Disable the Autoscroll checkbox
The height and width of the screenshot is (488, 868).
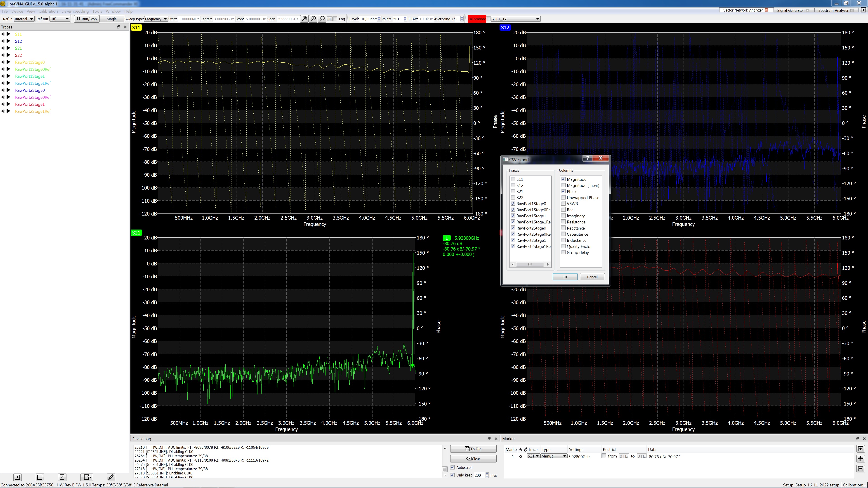pyautogui.click(x=453, y=467)
